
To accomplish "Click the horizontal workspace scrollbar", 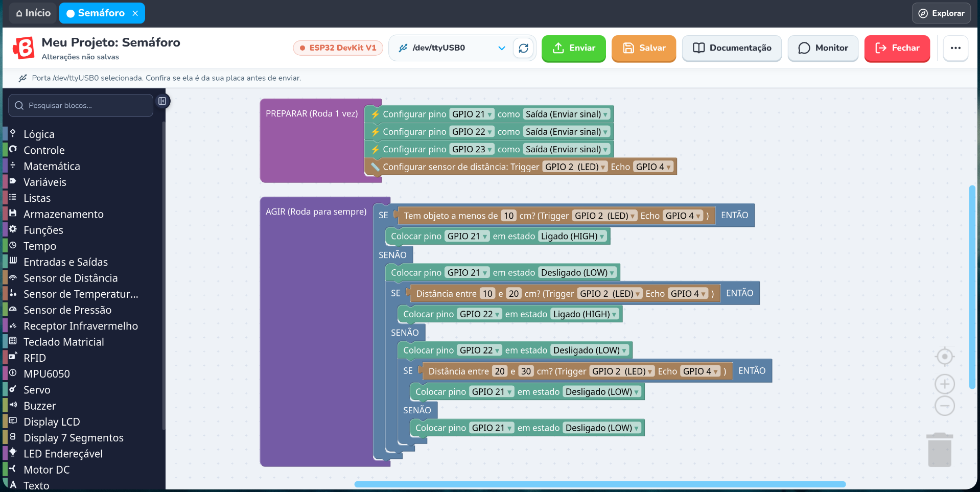I will [600, 484].
